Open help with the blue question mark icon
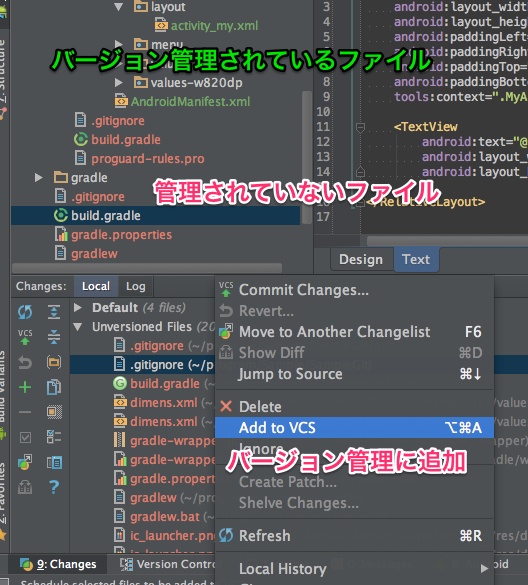The height and width of the screenshot is (585, 528). [54, 487]
